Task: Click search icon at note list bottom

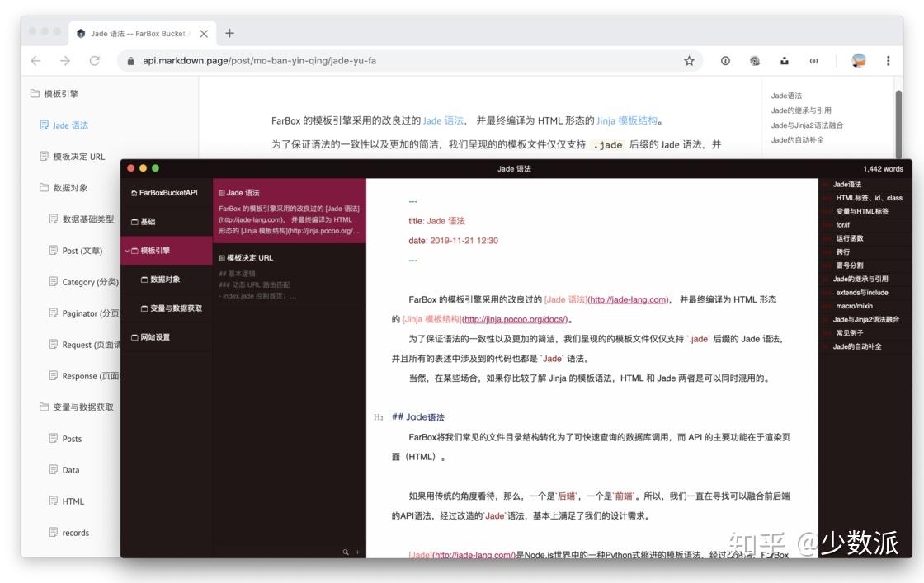Action: click(x=346, y=552)
